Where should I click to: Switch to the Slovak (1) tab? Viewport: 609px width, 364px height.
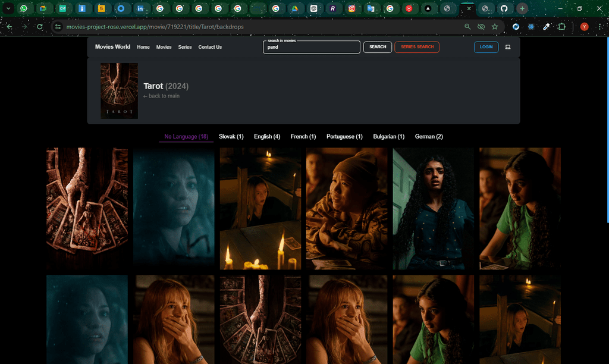coord(231,136)
